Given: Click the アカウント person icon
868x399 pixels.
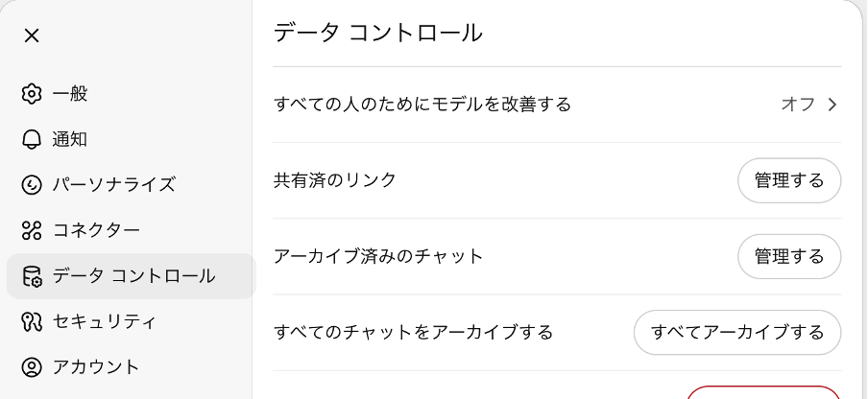Looking at the screenshot, I should pos(32,367).
